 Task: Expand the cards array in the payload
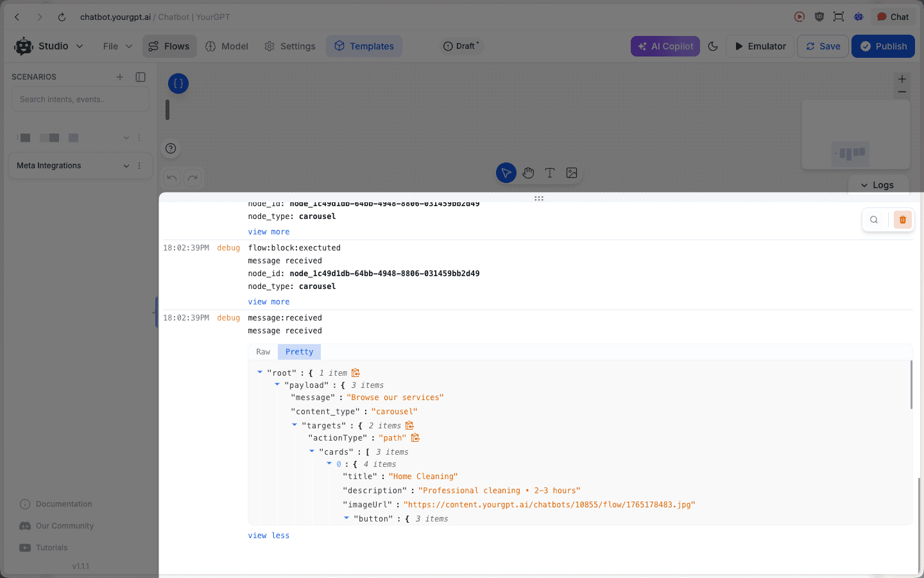coord(312,451)
